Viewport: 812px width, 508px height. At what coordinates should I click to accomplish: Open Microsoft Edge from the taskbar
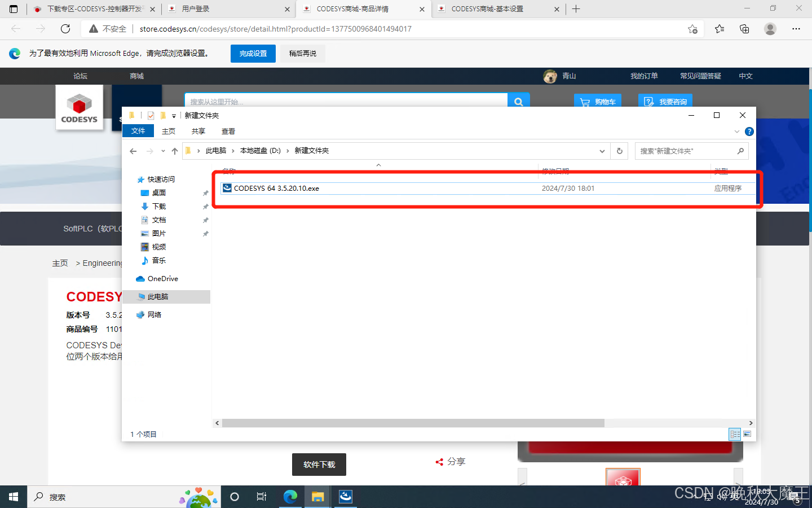(x=290, y=497)
